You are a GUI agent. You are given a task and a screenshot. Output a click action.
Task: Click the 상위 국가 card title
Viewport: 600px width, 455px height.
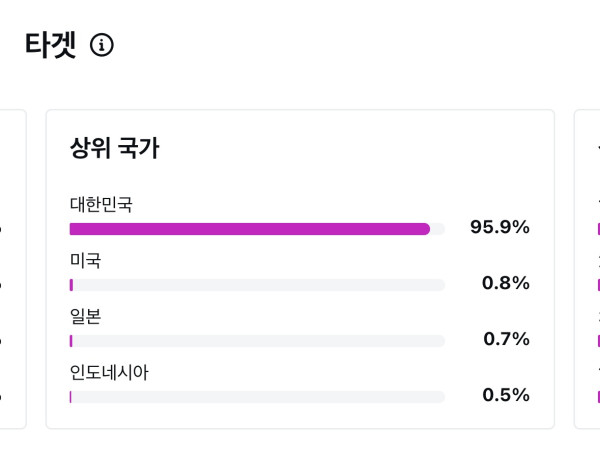[114, 148]
